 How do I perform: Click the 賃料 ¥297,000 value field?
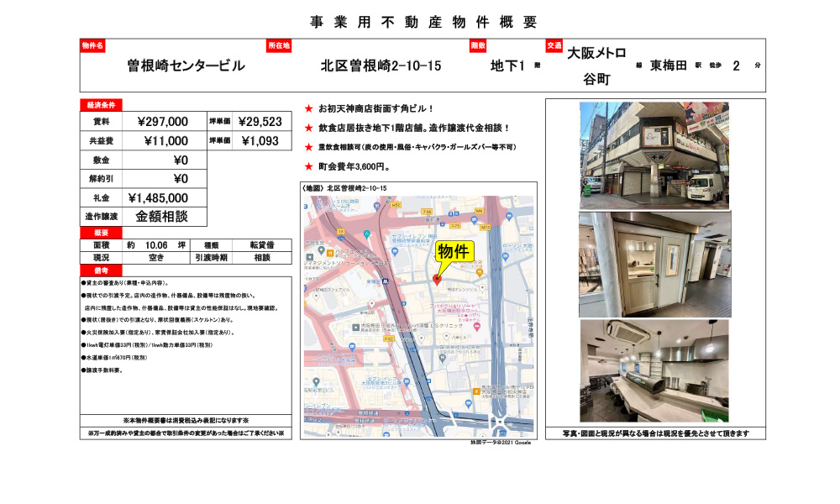[x=162, y=122]
